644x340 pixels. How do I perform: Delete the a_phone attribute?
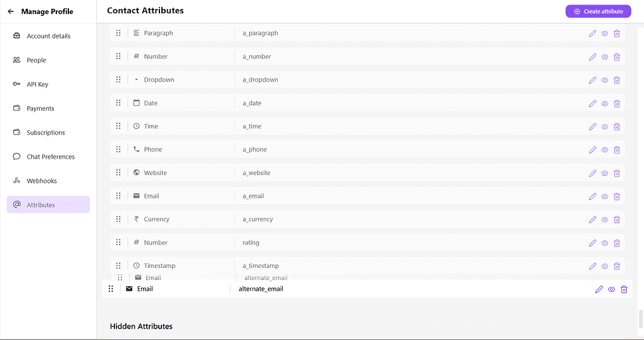point(617,150)
